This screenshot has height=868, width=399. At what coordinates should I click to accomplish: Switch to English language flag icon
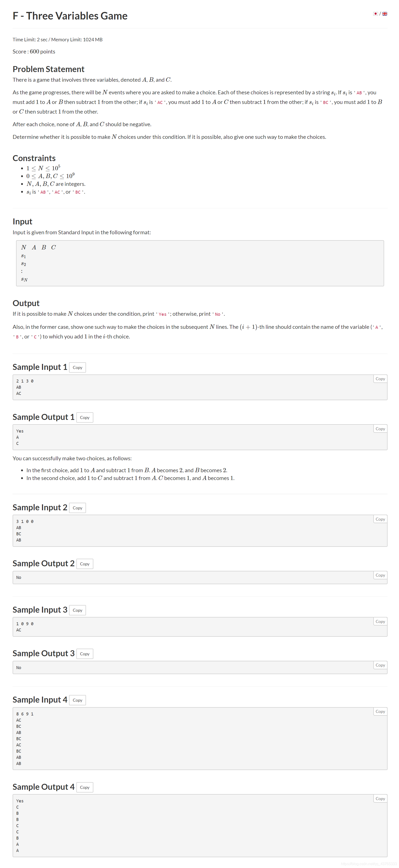pyautogui.click(x=385, y=14)
